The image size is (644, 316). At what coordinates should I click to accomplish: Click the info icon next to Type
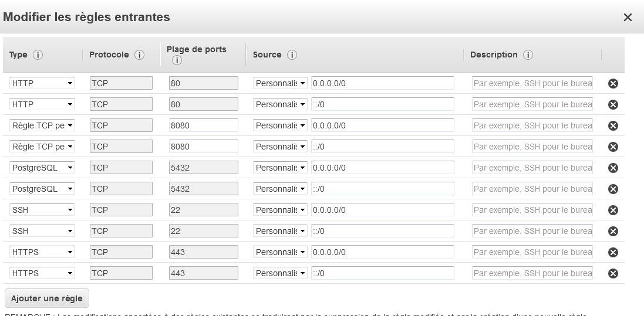[x=38, y=55]
